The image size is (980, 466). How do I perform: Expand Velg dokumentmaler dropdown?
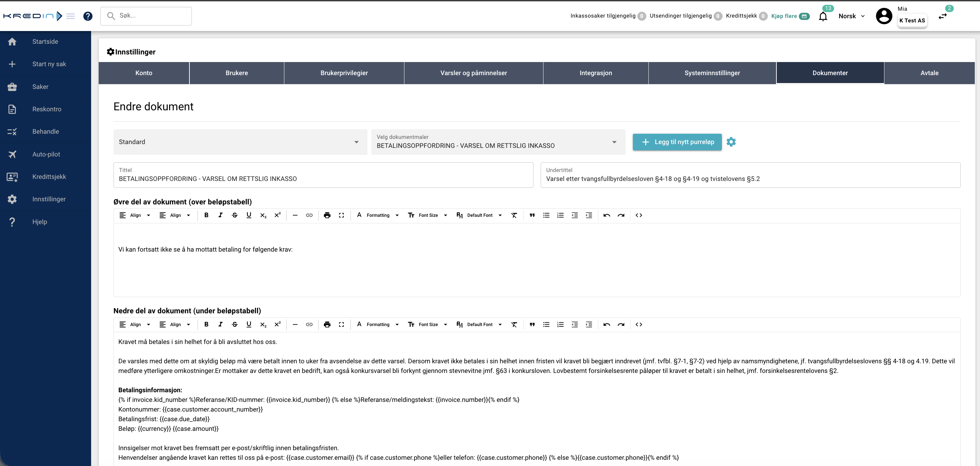point(498,142)
